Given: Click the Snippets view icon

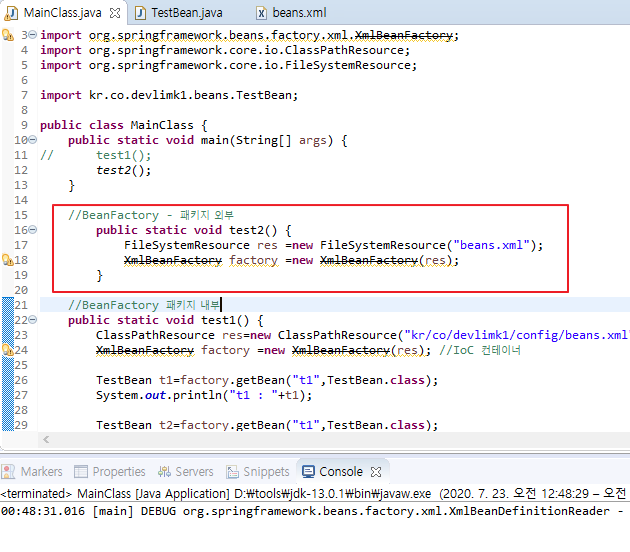Looking at the screenshot, I should click(233, 472).
